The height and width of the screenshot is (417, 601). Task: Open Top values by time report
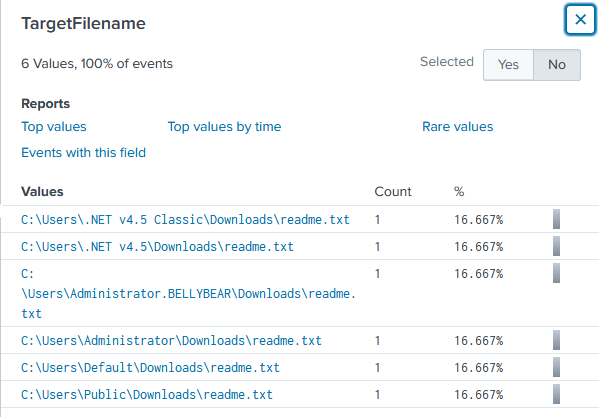[225, 127]
